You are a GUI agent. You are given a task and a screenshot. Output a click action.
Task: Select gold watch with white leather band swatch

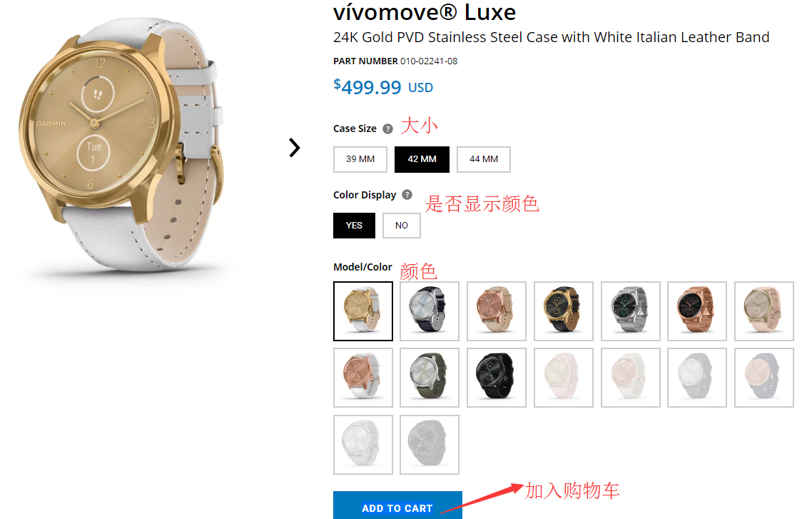point(363,311)
